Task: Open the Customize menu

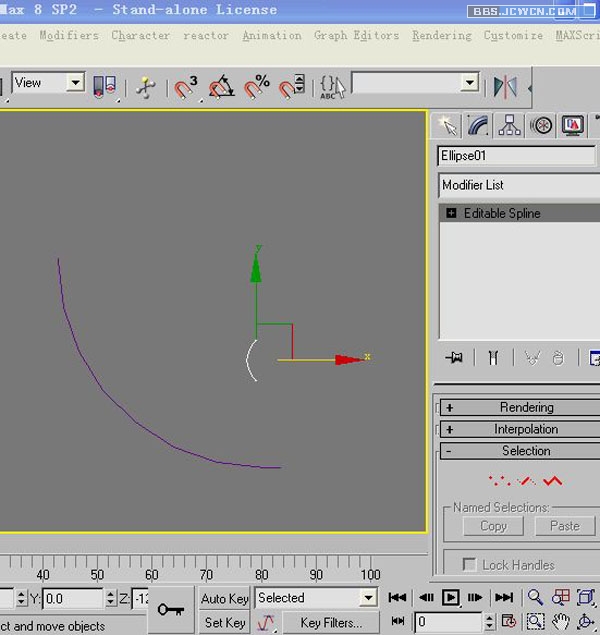Action: pyautogui.click(x=513, y=36)
